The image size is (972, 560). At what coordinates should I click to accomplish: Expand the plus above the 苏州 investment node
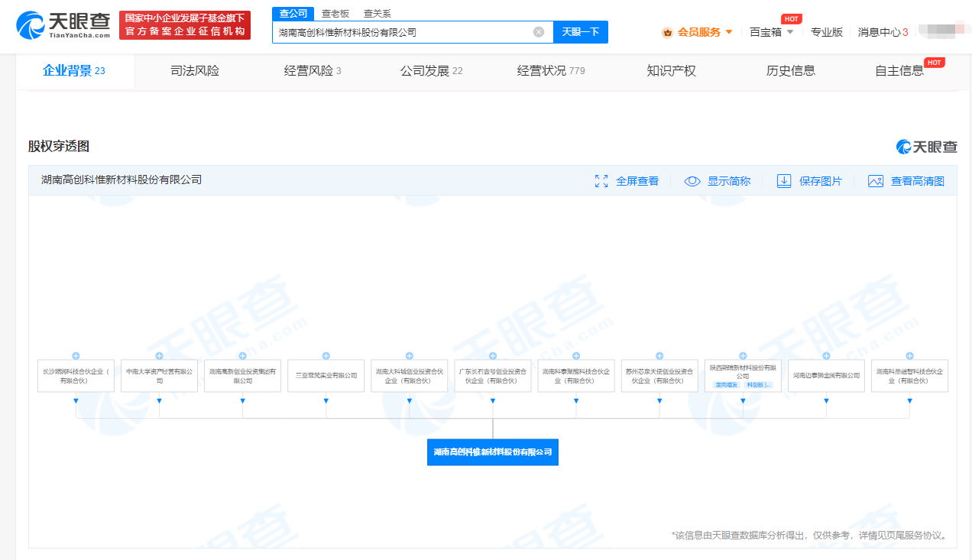pos(659,356)
